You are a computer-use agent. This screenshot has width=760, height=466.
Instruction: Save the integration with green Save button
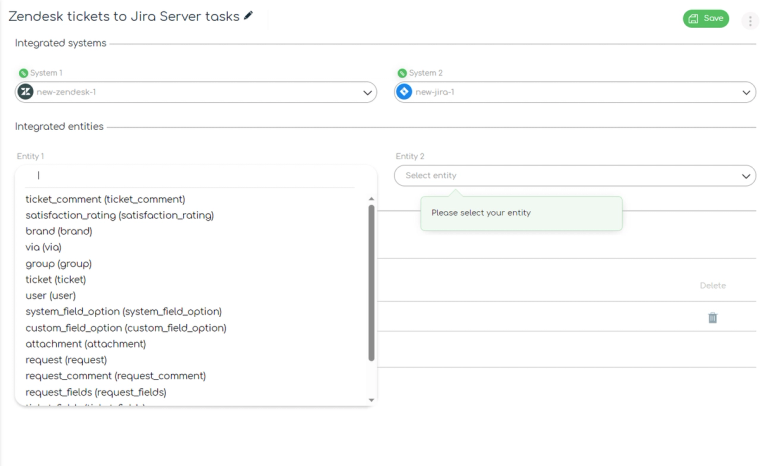pos(706,18)
